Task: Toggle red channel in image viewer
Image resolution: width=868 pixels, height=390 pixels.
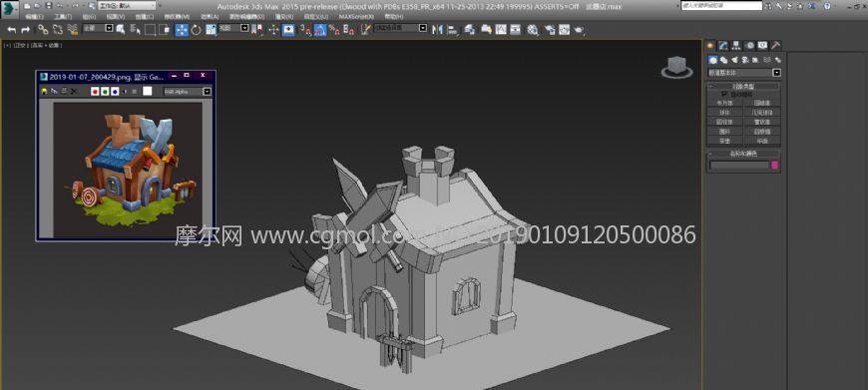Action: click(x=95, y=92)
